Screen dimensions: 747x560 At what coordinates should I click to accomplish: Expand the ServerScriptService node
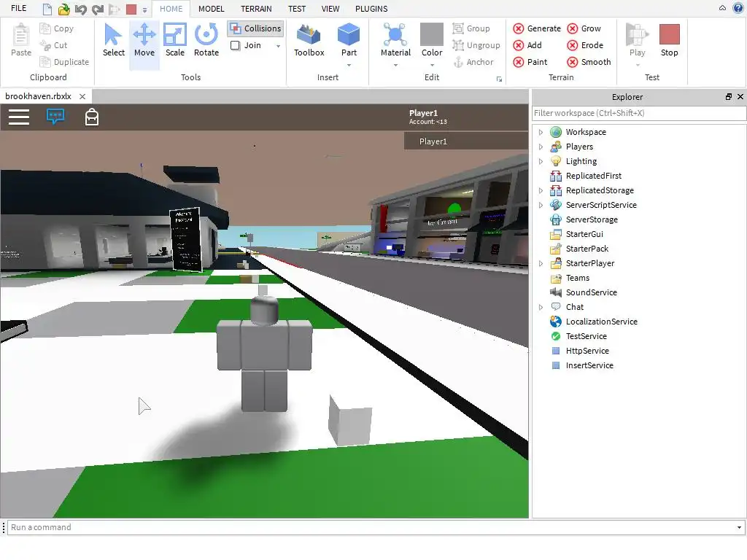[x=541, y=205]
